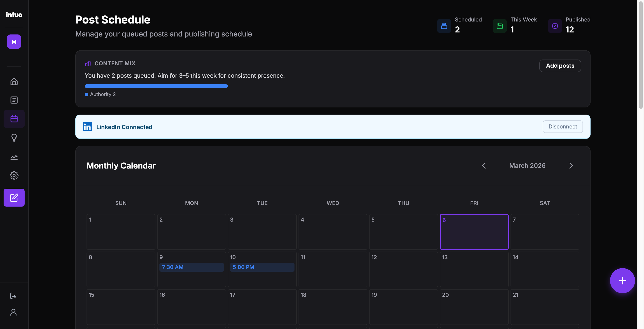Open the 7:30 AM post on March 9
This screenshot has height=329, width=644.
click(x=191, y=267)
